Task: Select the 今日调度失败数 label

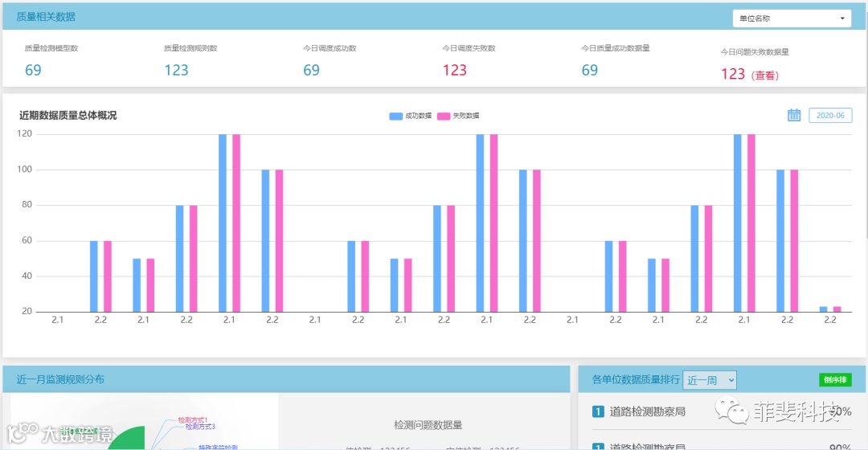Action: pyautogui.click(x=469, y=48)
